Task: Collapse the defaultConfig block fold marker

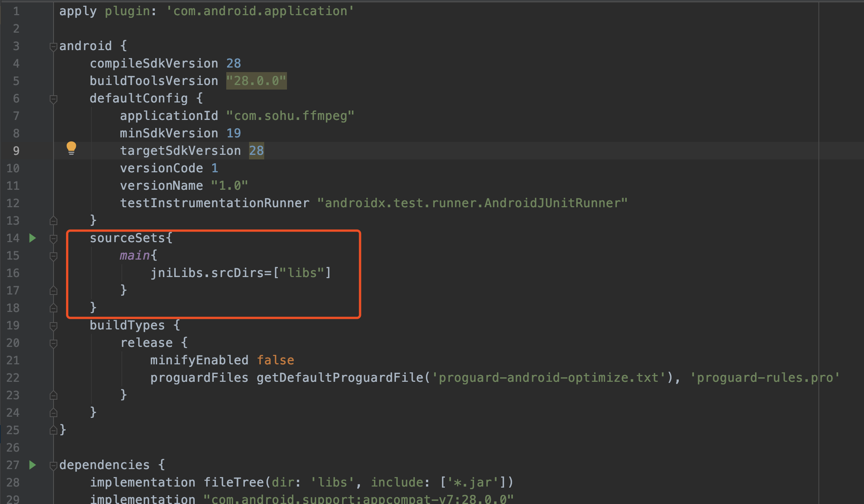Action: click(x=53, y=98)
